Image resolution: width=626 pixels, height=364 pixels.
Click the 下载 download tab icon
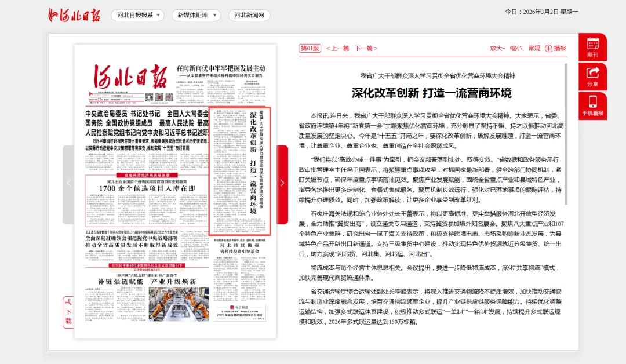tap(68, 312)
